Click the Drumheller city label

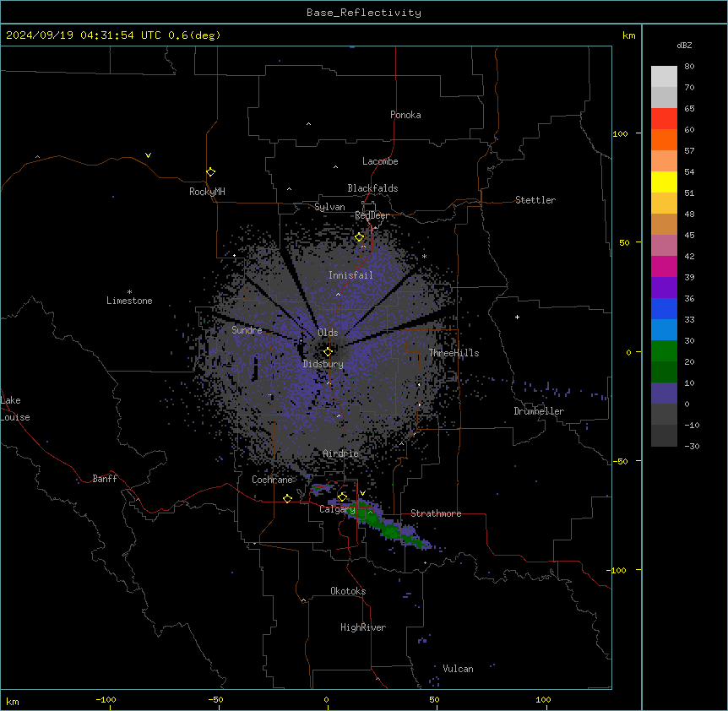point(539,411)
